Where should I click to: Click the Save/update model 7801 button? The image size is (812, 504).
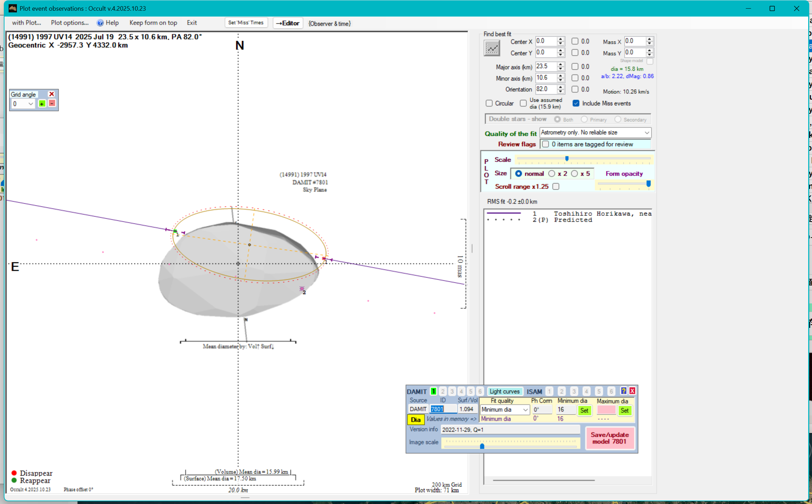(610, 438)
